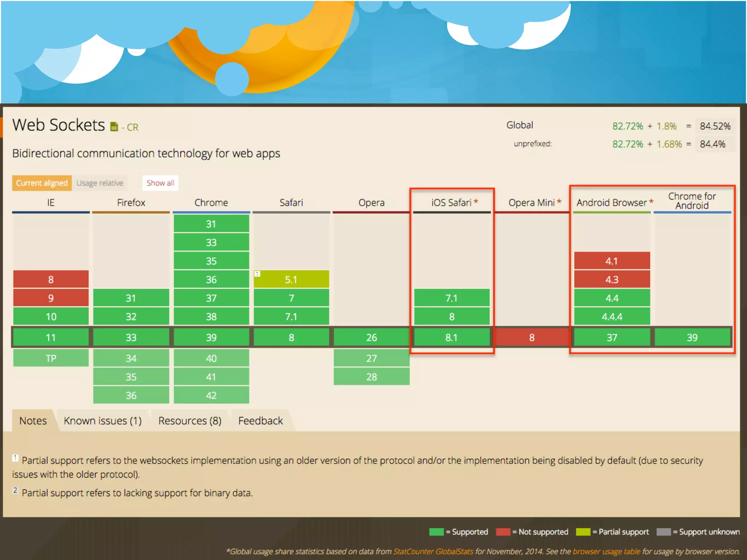Image resolution: width=747 pixels, height=560 pixels.
Task: Select the Notes tab
Action: [x=33, y=421]
